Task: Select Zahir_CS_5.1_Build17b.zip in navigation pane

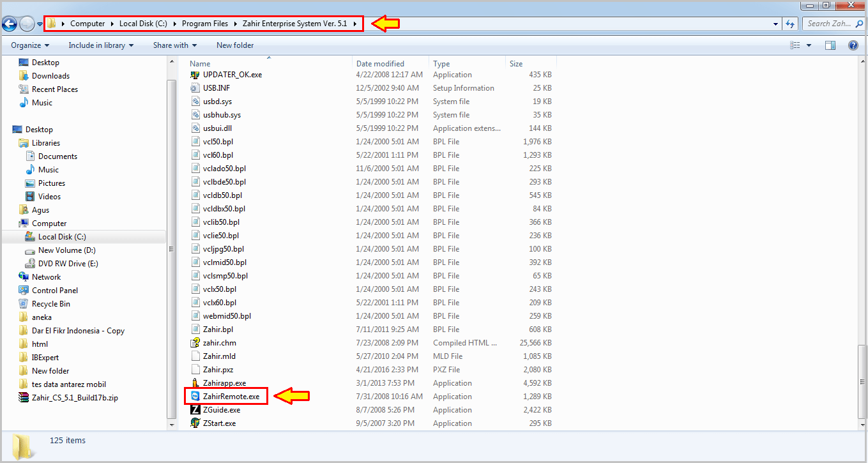Action: [x=75, y=398]
